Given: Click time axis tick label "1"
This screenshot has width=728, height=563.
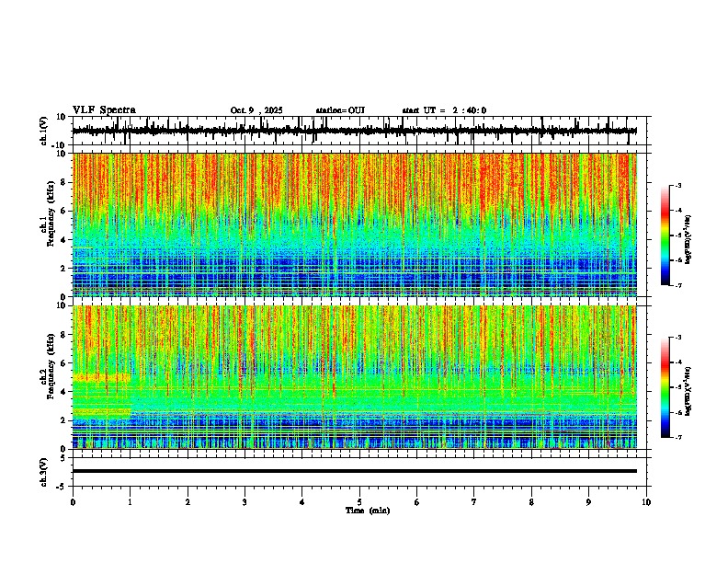Looking at the screenshot, I should coord(130,502).
